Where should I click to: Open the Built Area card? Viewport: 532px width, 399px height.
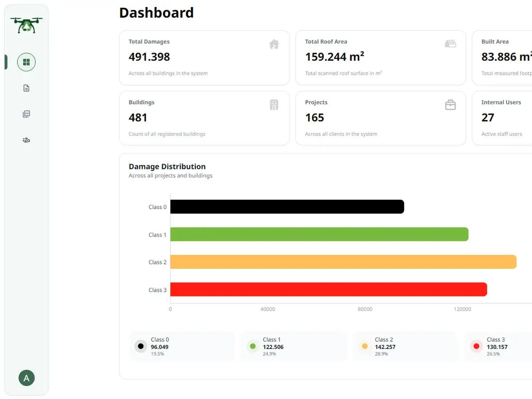(x=502, y=58)
